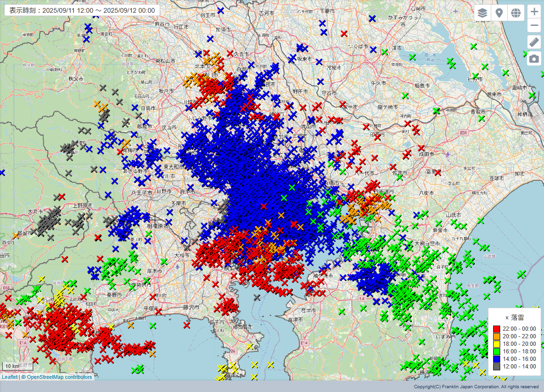The image size is (544, 392).
Task: Click the camera capture icon
Action: point(534,58)
